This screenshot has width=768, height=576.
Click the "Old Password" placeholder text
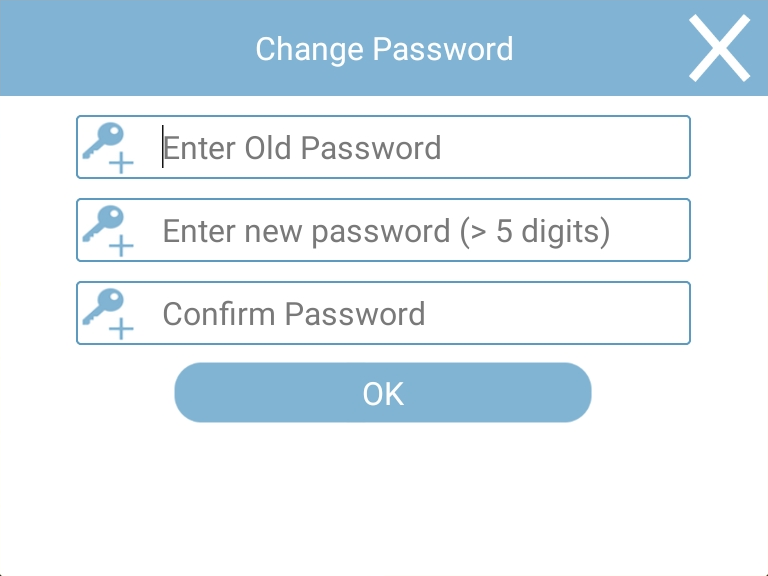click(343, 148)
